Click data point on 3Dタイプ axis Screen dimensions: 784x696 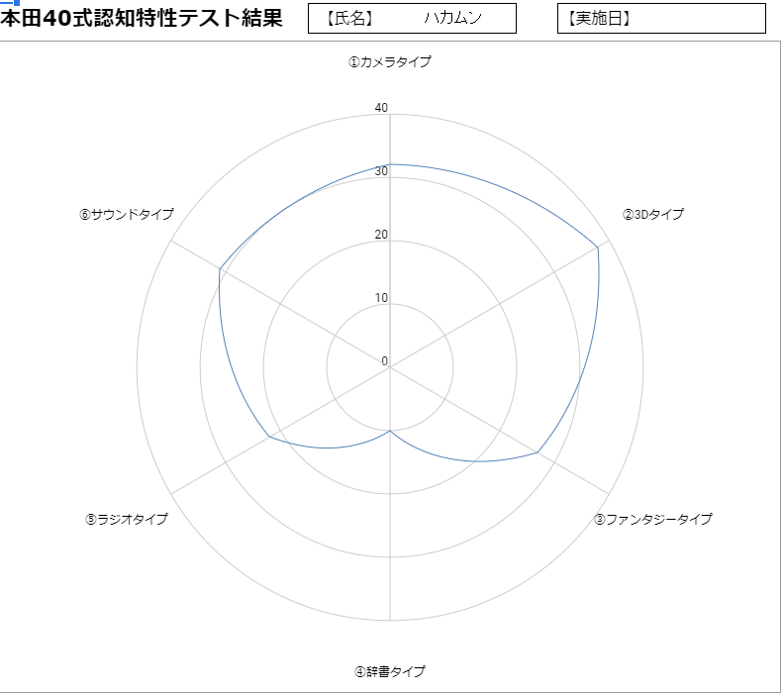(x=598, y=248)
